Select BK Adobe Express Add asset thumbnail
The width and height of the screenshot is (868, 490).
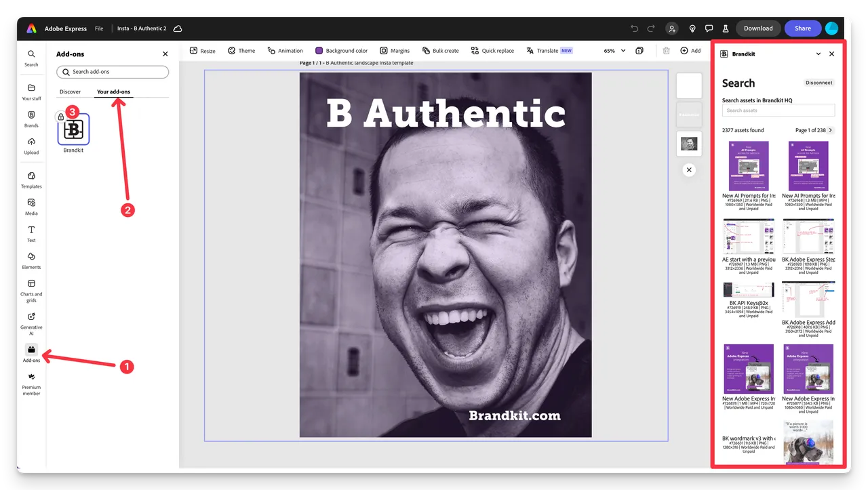coord(808,300)
